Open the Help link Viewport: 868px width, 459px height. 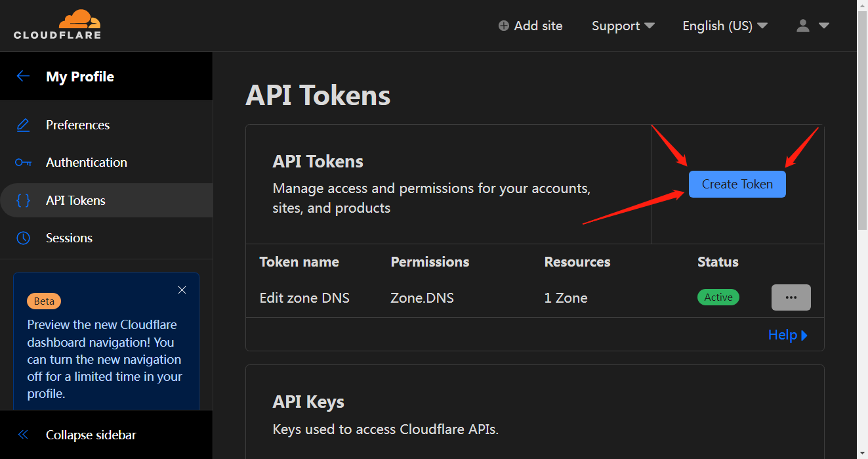click(x=788, y=335)
